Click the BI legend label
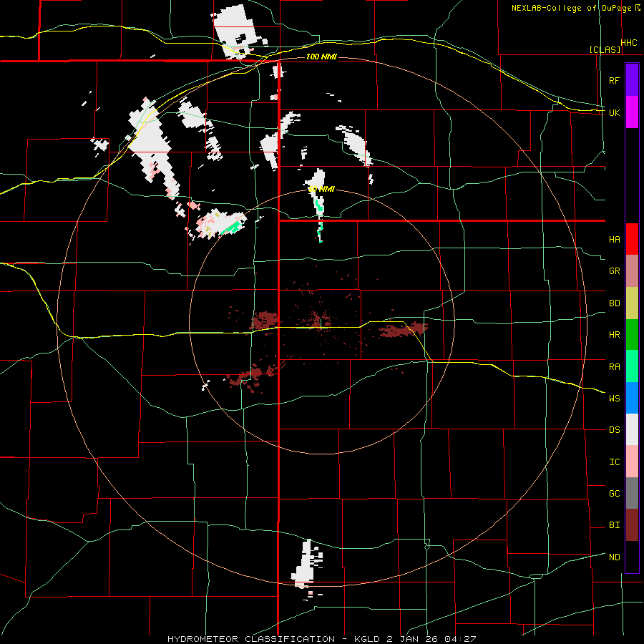This screenshot has width=644, height=644. click(614, 525)
